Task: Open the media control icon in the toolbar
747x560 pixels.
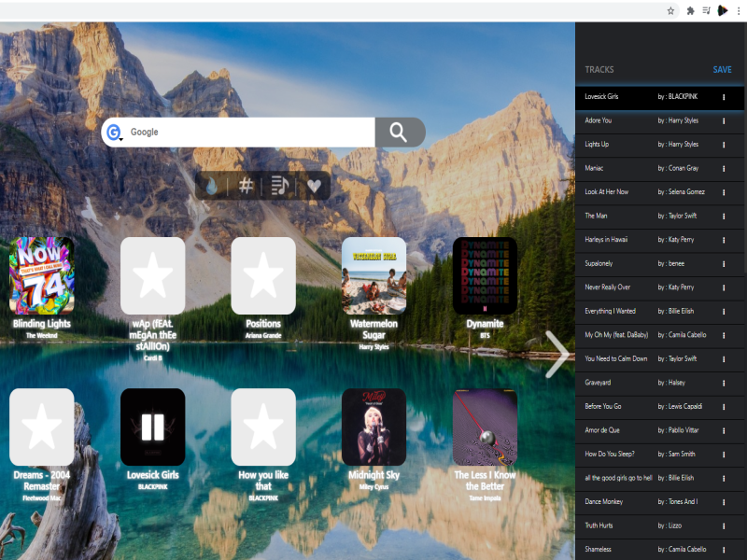Action: pos(706,10)
